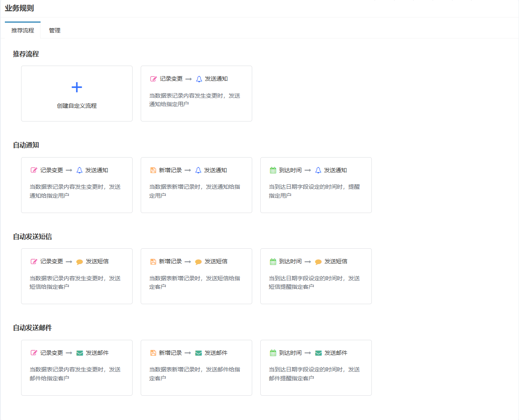Select the description 当到达日期字段设定的时间时，提醒指定用户
The width and height of the screenshot is (519, 420).
coord(314,191)
